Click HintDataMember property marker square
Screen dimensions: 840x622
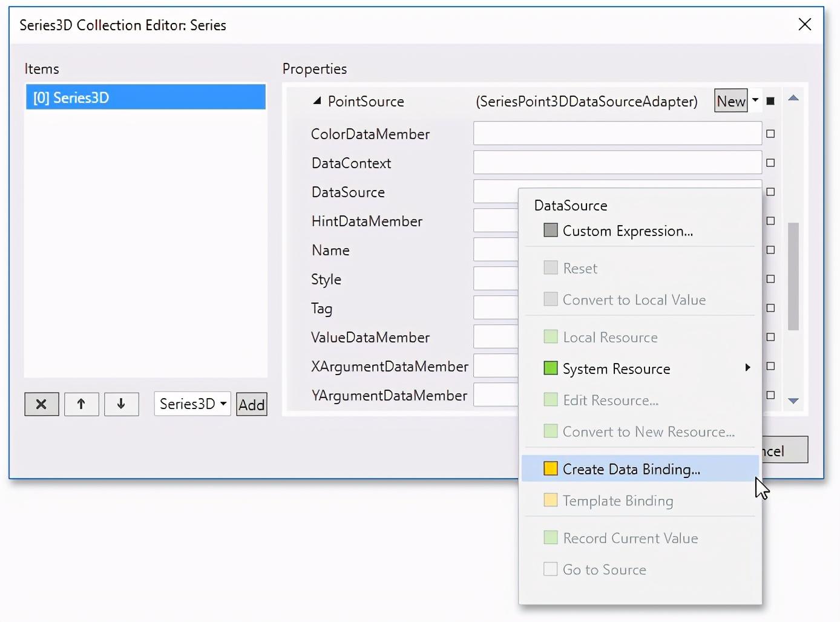(770, 221)
